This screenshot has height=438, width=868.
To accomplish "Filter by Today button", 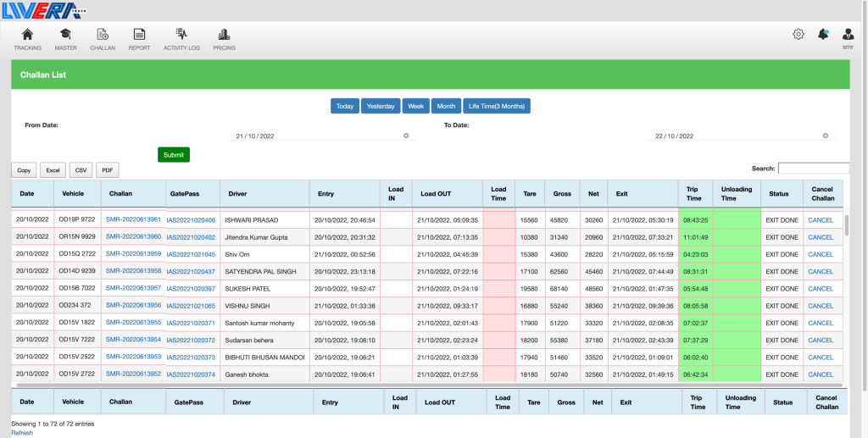I will tap(344, 107).
